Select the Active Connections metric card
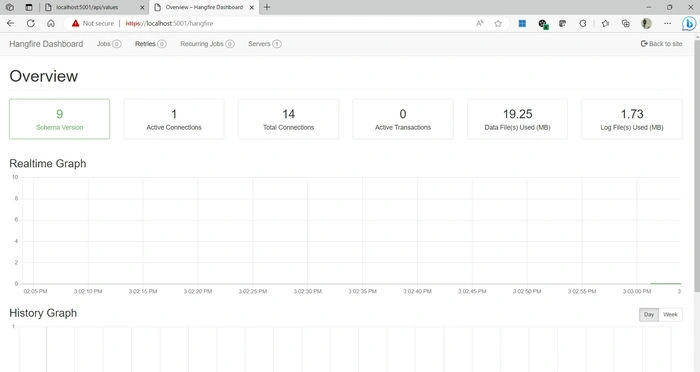Screen dimensions: 700x372 click(174, 119)
